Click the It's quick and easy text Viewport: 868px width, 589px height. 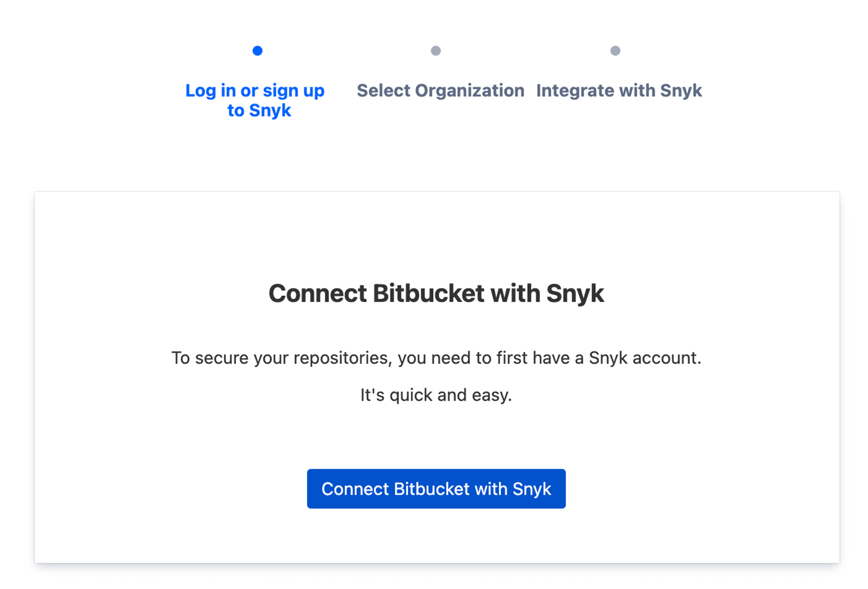click(x=436, y=395)
